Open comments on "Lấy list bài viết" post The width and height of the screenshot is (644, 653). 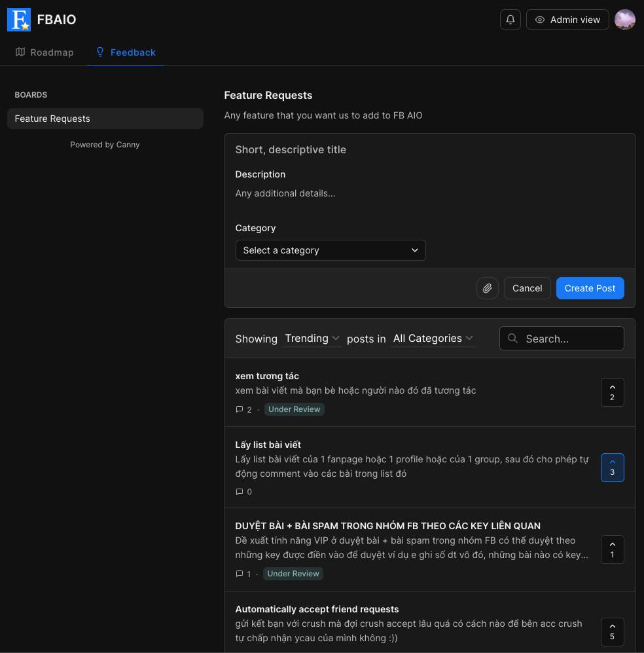[x=243, y=492]
